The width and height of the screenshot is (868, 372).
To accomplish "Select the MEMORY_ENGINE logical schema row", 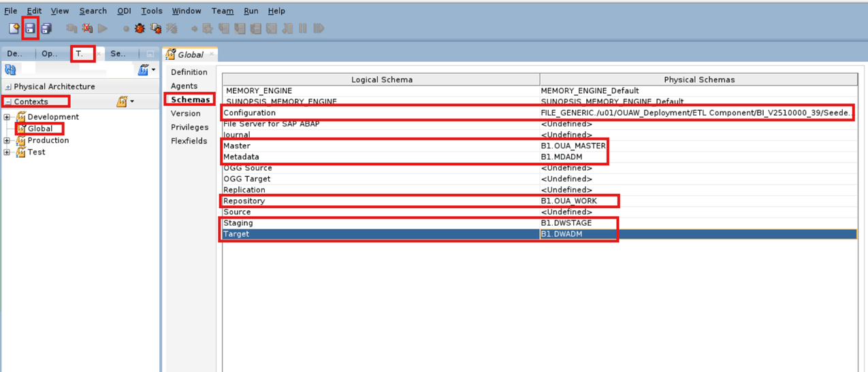I will (381, 91).
